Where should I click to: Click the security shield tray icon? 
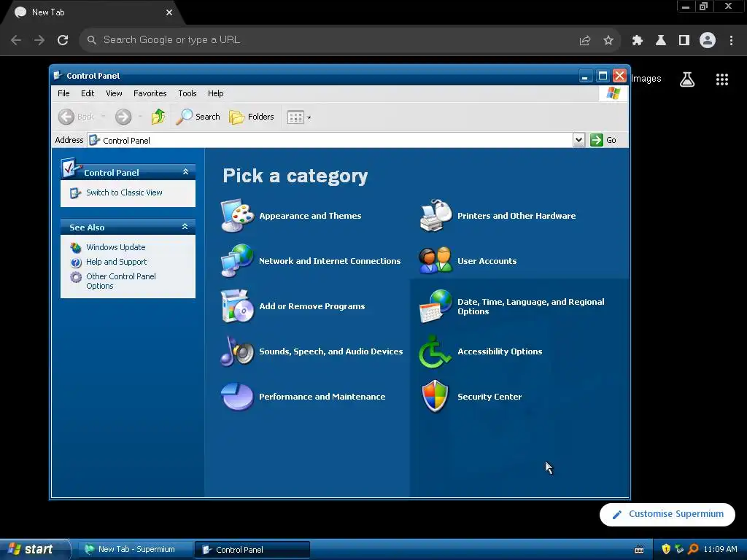(666, 549)
